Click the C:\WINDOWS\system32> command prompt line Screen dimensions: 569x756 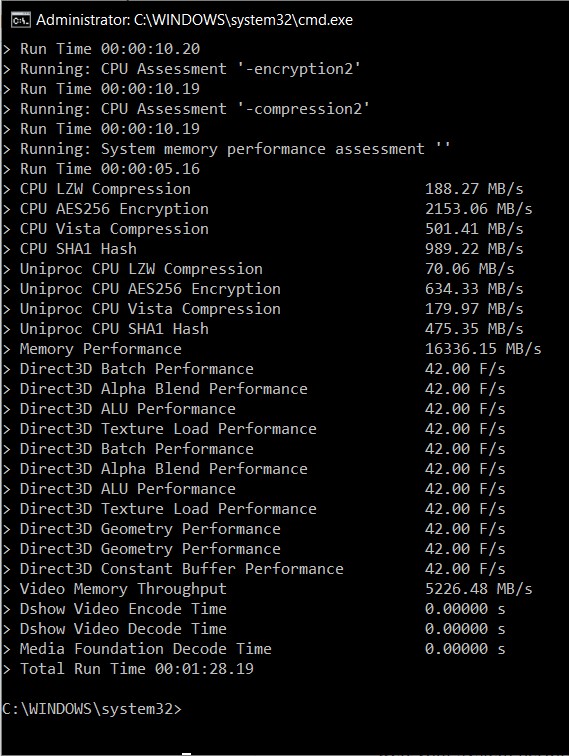(92, 709)
